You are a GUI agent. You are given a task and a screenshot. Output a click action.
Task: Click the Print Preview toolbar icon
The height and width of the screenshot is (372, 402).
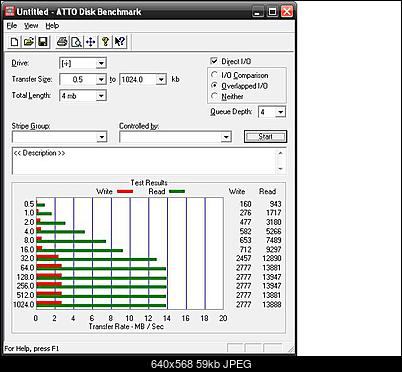tap(76, 42)
